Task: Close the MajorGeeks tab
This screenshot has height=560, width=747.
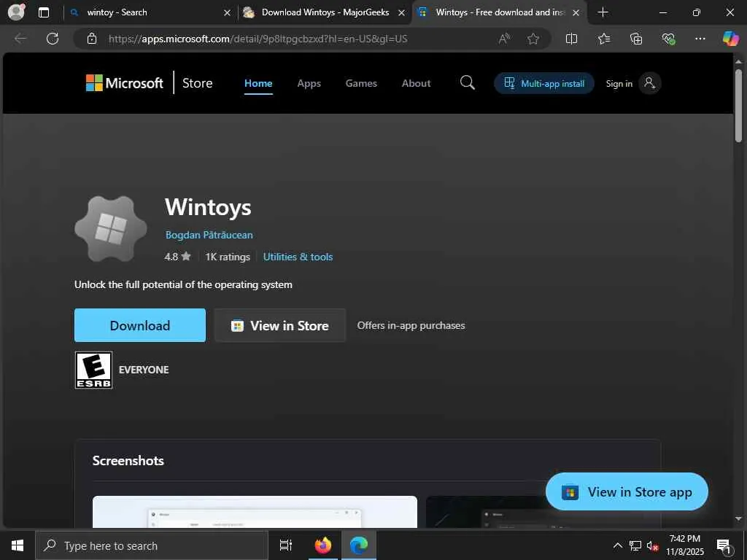Action: coord(402,13)
